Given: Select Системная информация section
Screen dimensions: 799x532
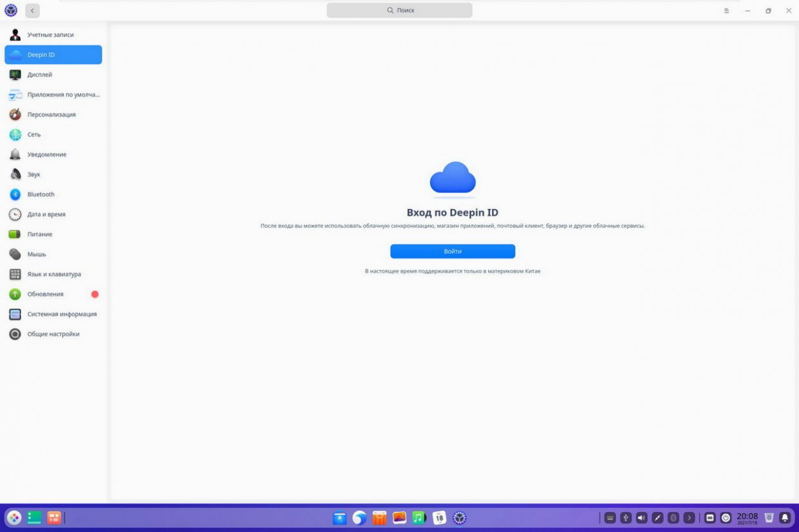Looking at the screenshot, I should click(x=62, y=314).
